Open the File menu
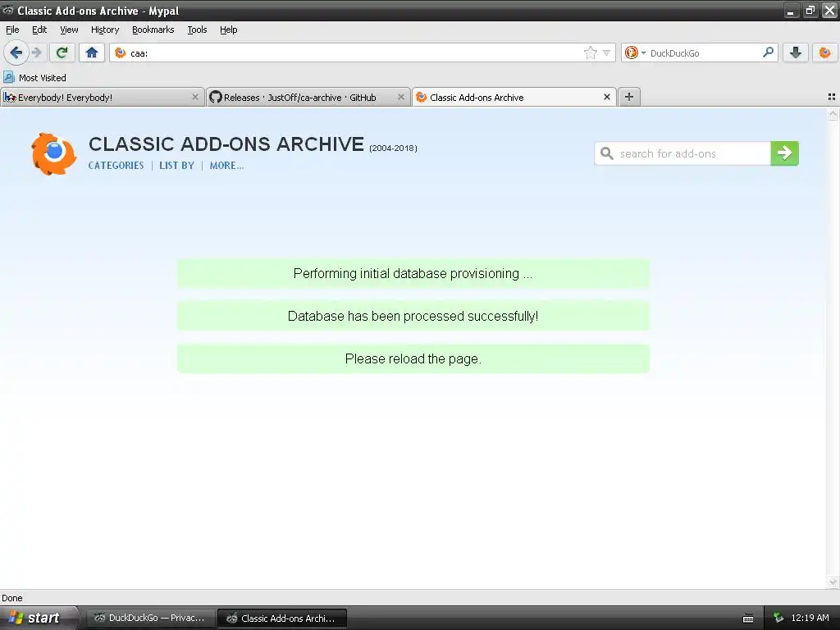 click(x=12, y=30)
